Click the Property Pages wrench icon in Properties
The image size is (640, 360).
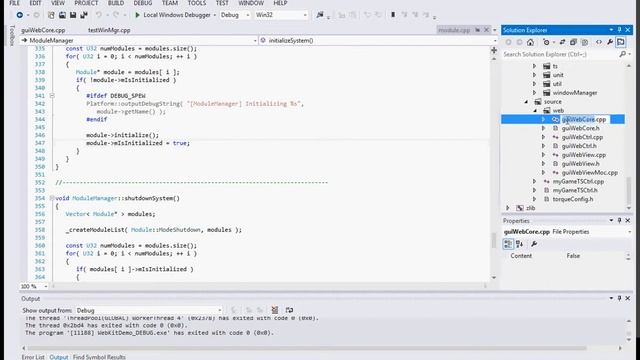click(x=534, y=244)
